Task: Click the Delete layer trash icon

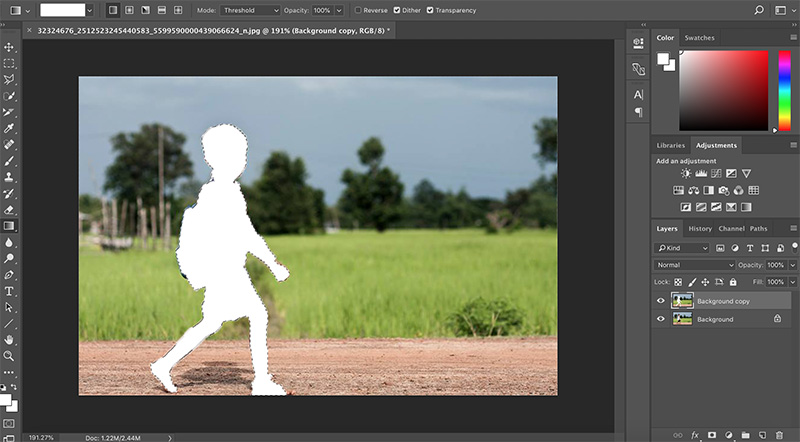Action: pyautogui.click(x=779, y=435)
